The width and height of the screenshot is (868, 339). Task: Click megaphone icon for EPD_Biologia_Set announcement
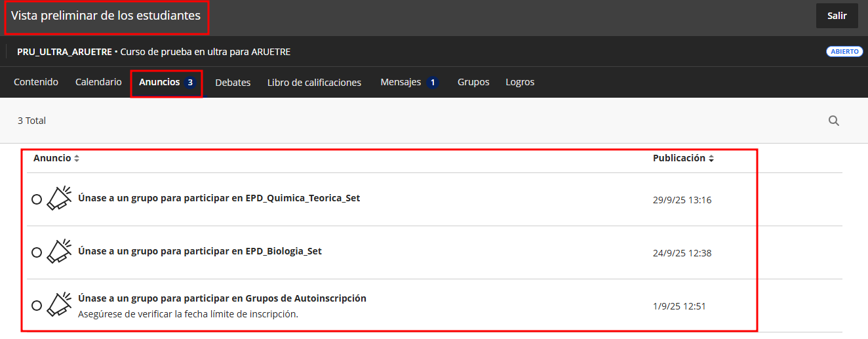click(59, 252)
